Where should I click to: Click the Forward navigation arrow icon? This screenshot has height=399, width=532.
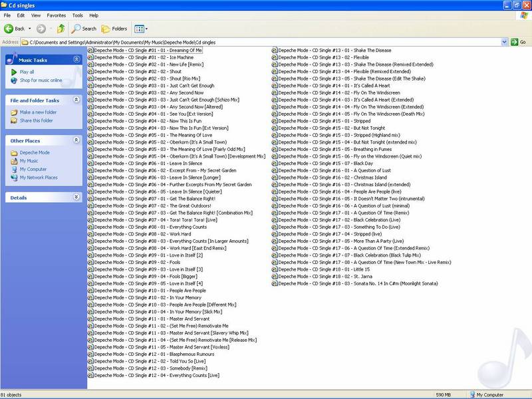[41, 29]
